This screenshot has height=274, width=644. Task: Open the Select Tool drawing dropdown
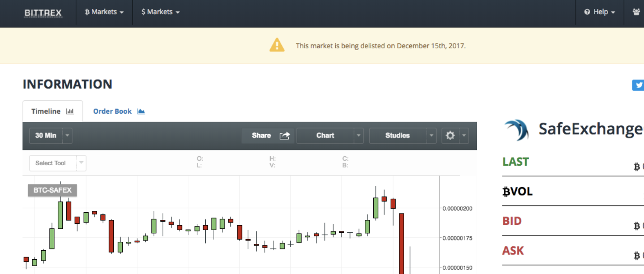pos(58,163)
